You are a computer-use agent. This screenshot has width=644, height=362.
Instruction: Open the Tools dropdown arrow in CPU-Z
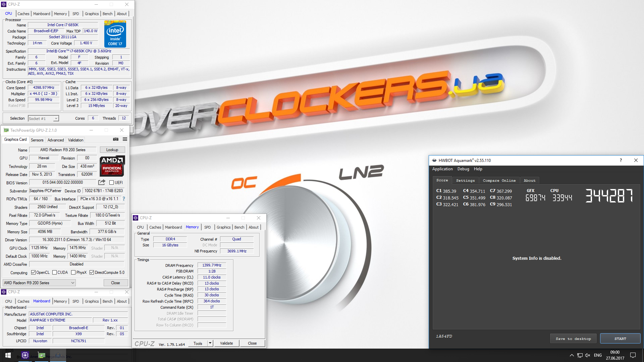click(x=210, y=343)
